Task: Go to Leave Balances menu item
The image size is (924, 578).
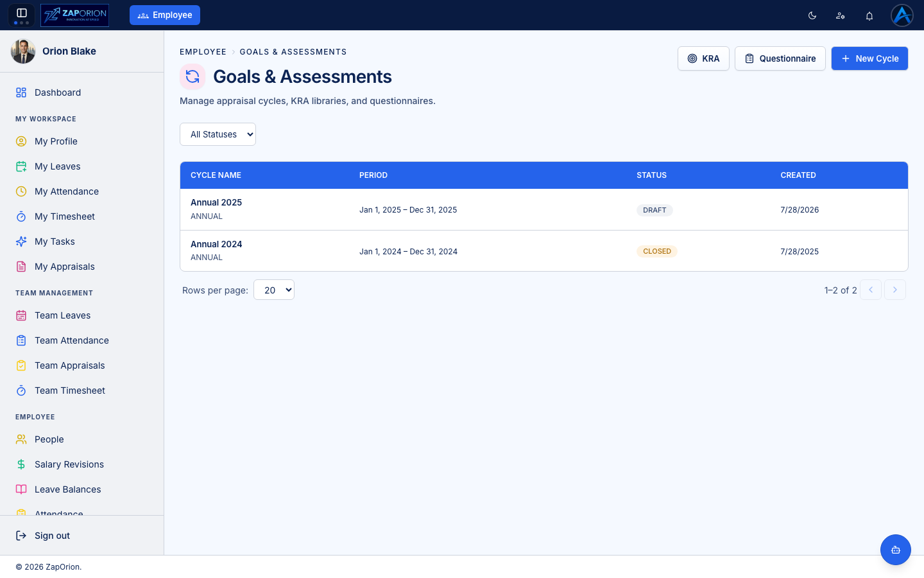Action: click(82, 489)
